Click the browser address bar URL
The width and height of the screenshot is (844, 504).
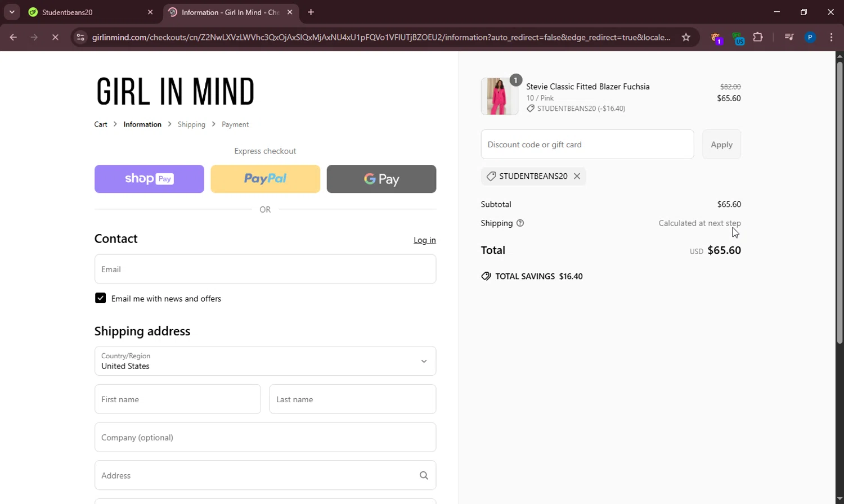tap(381, 37)
